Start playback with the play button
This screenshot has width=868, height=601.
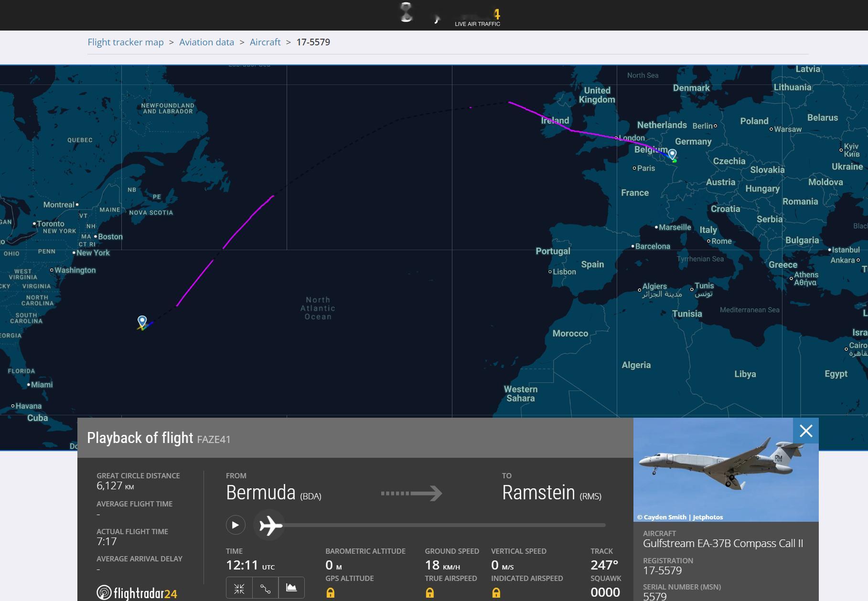click(236, 525)
